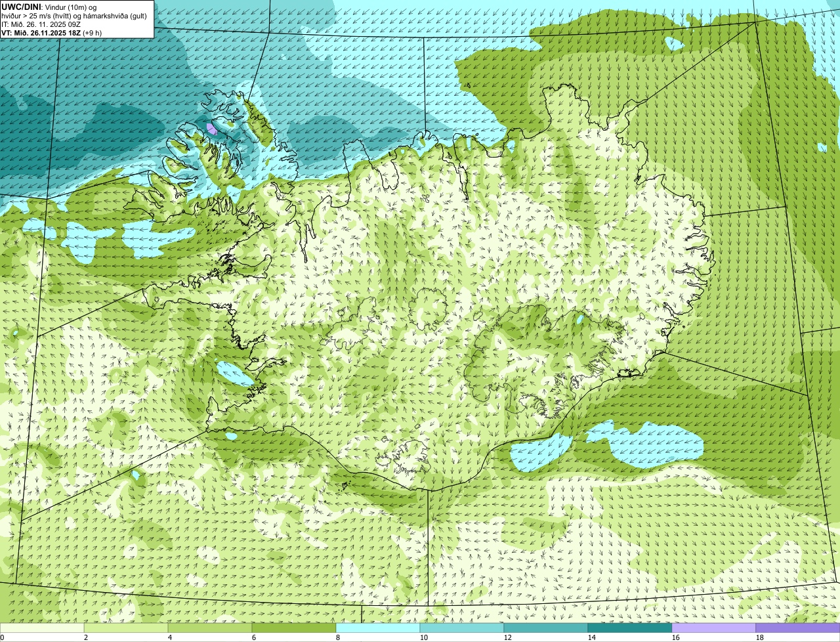Click the small purple wind patch in the Westfjords

[211, 128]
